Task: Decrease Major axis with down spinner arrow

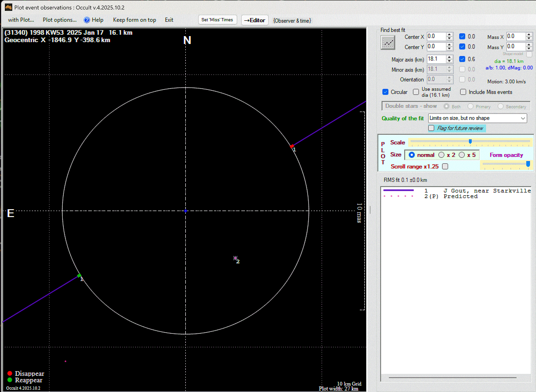Action: (x=449, y=61)
